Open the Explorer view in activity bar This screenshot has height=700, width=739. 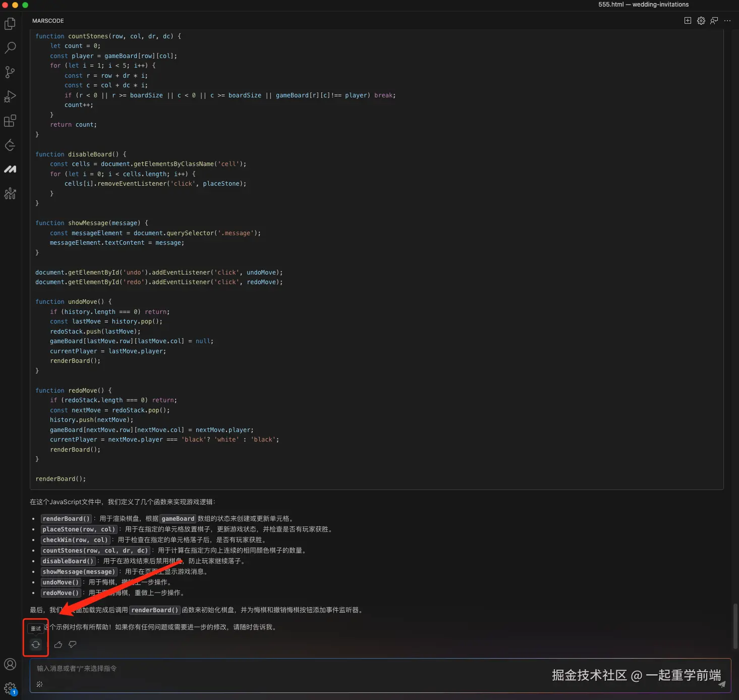10,24
